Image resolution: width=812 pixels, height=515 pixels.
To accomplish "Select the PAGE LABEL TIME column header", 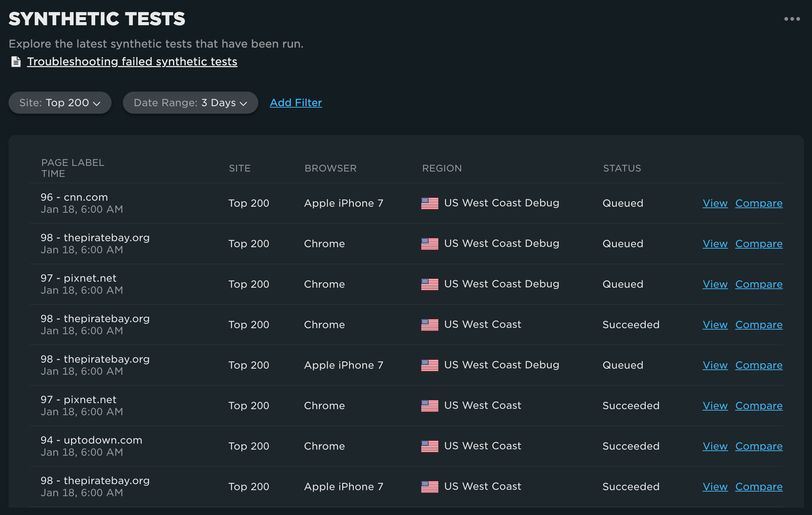I will coord(73,168).
